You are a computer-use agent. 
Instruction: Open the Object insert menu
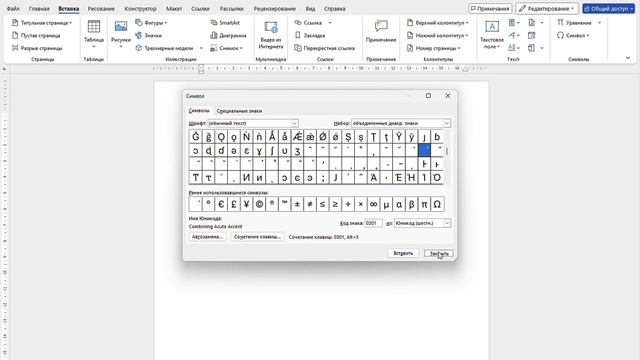point(535,48)
